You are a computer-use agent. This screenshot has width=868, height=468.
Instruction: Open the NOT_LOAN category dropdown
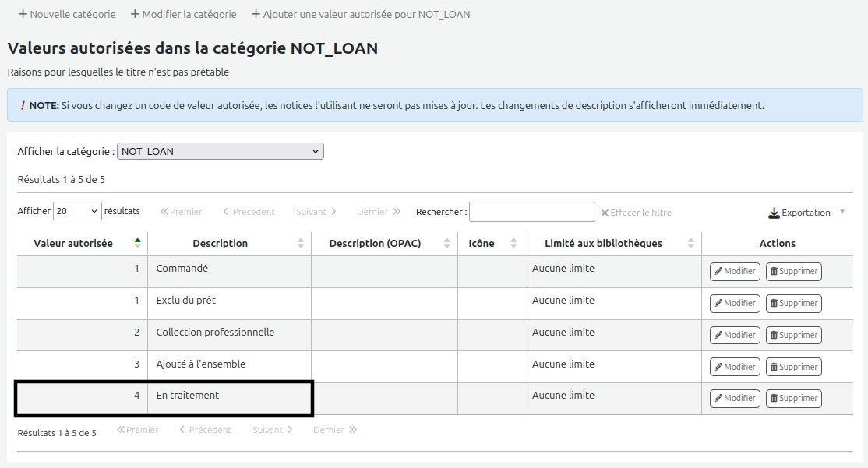point(221,151)
